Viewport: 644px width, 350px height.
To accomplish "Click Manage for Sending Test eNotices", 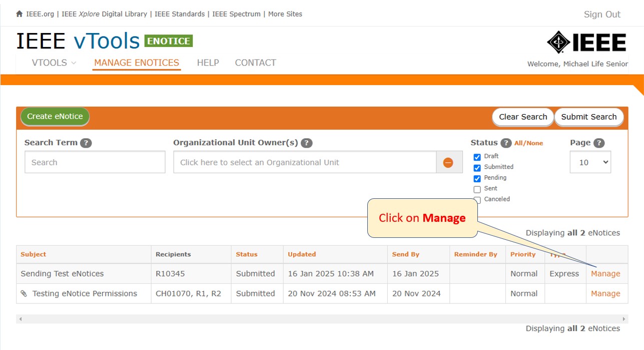I will [x=605, y=274].
